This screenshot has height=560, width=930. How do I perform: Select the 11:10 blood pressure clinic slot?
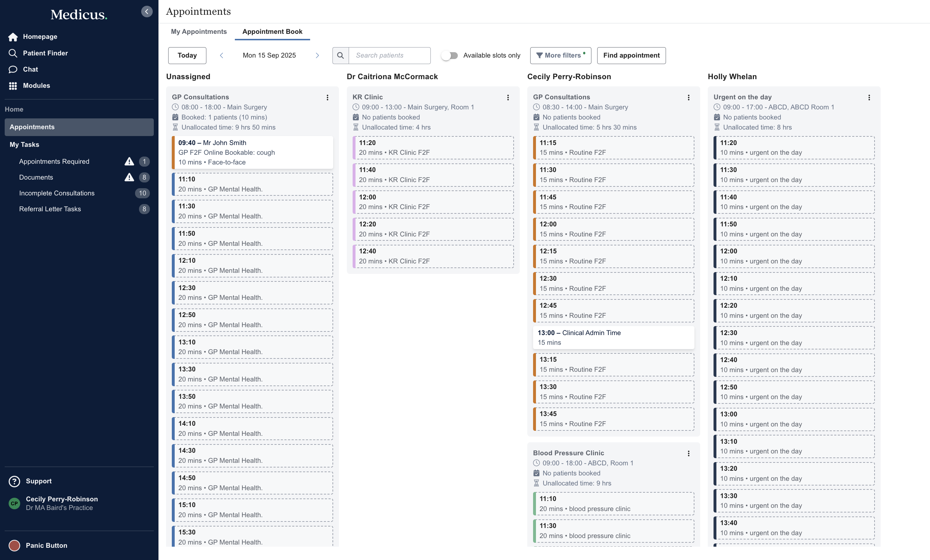point(613,503)
